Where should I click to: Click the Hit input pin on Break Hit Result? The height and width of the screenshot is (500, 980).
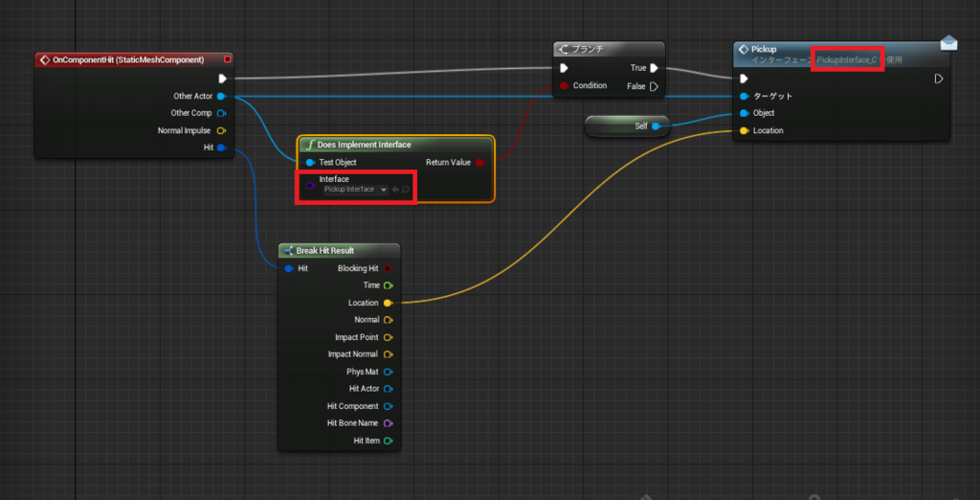coord(289,268)
